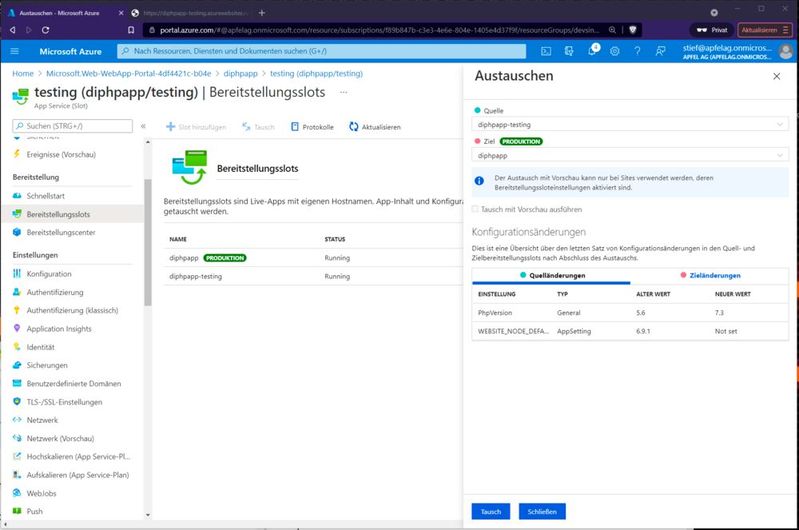
Task: Click the browser zoom magnifier icon
Action: [x=612, y=30]
